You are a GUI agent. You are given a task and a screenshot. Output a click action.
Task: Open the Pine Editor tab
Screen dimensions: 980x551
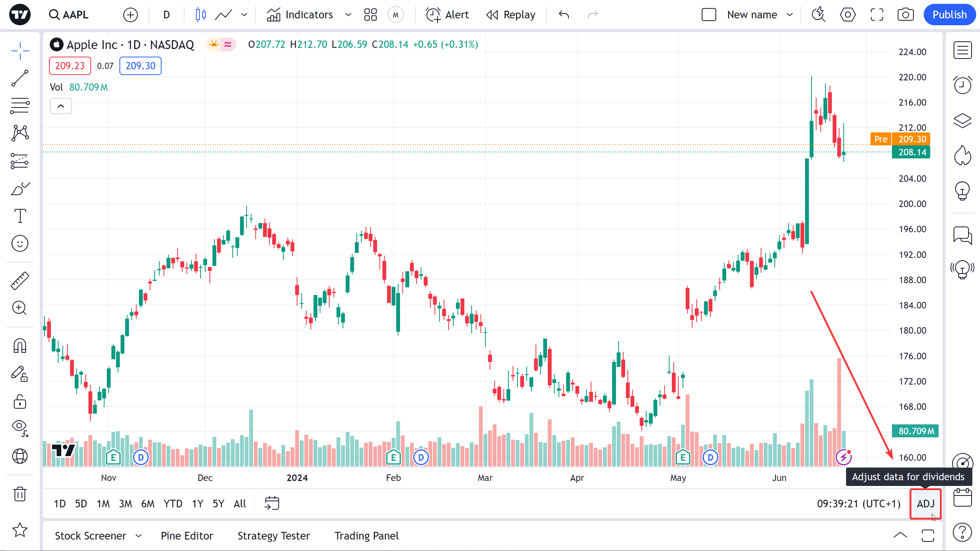pos(187,536)
